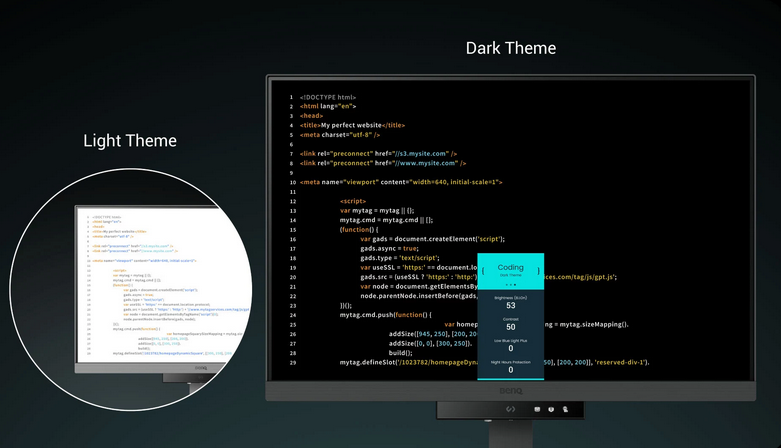Click the '<meta charset="utf-8" />' line
The image size is (781, 448).
click(x=340, y=135)
